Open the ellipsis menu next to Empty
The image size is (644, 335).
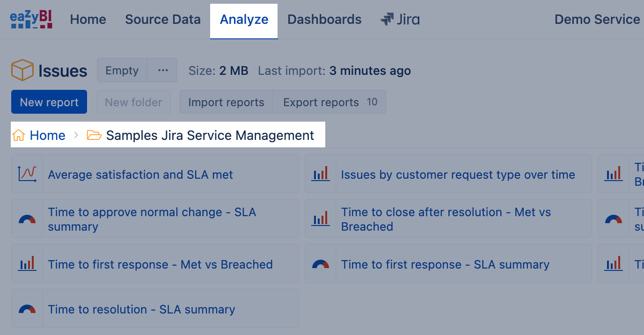(162, 70)
